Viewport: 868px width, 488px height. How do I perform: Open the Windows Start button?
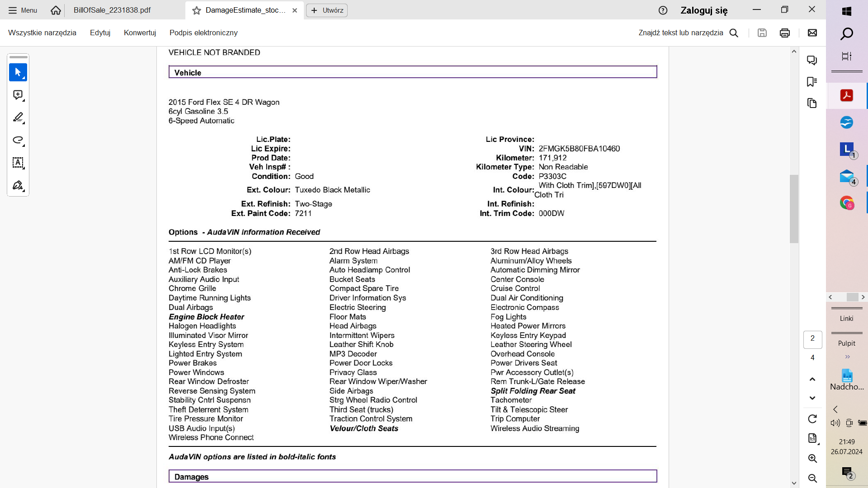tap(847, 11)
